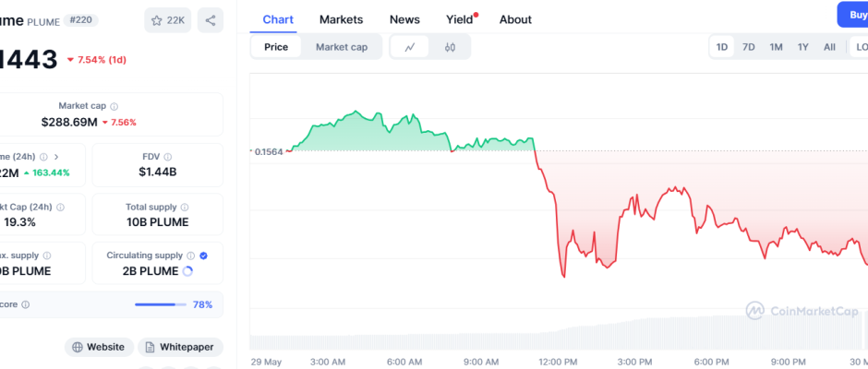Click the star watchlist icon showing 22K
This screenshot has height=369, width=868.
(x=167, y=20)
